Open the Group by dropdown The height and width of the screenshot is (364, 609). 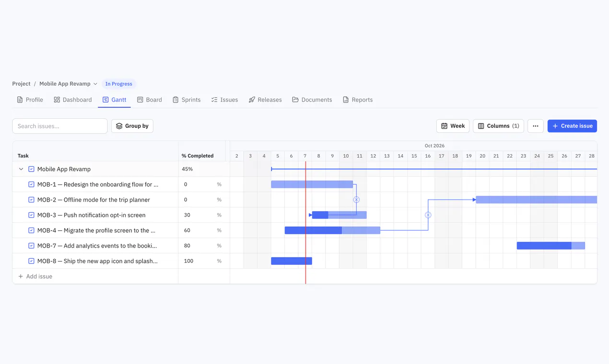132,126
